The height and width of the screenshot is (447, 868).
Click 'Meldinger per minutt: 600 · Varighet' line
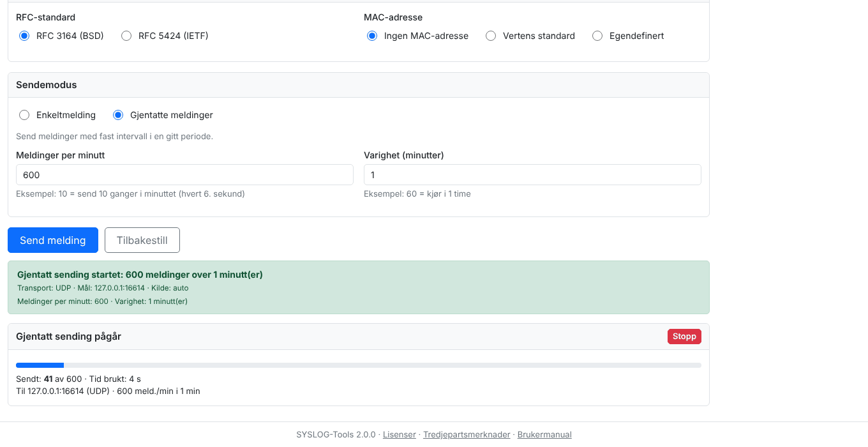(x=102, y=301)
